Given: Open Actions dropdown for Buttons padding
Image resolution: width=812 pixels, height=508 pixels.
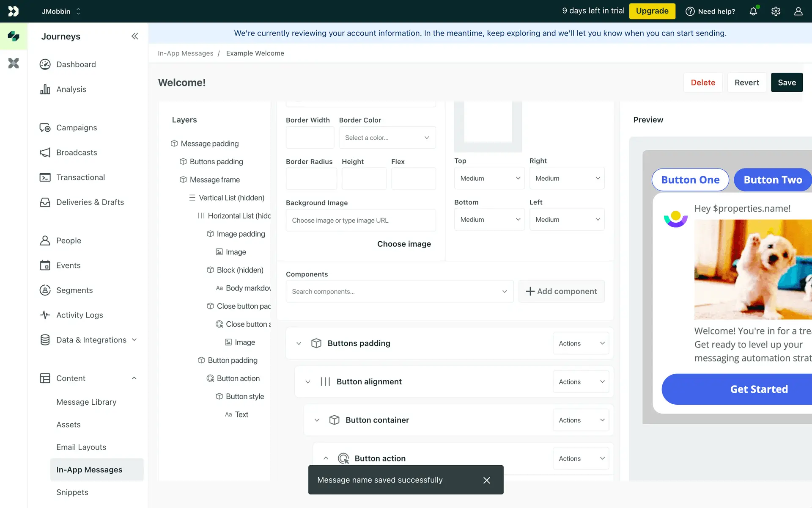Looking at the screenshot, I should [581, 343].
